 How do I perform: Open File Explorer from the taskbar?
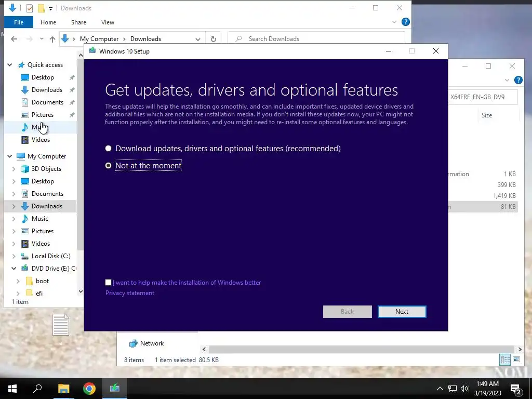coord(63,389)
